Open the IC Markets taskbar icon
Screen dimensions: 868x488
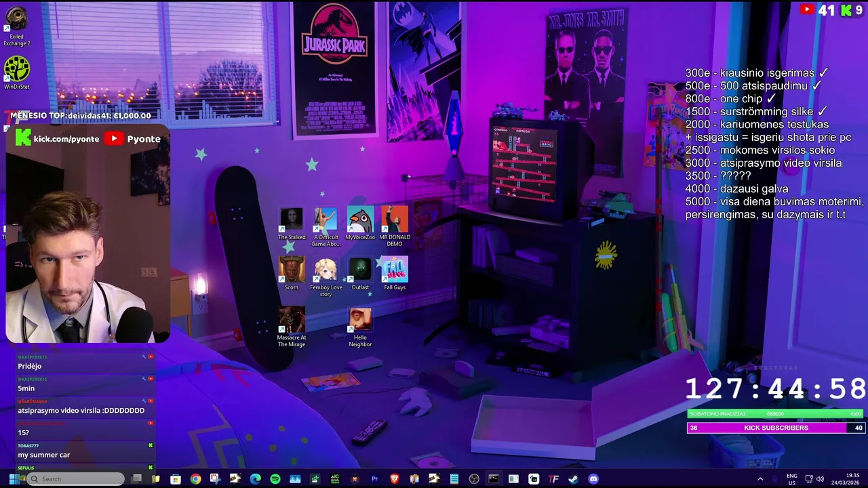point(335,479)
